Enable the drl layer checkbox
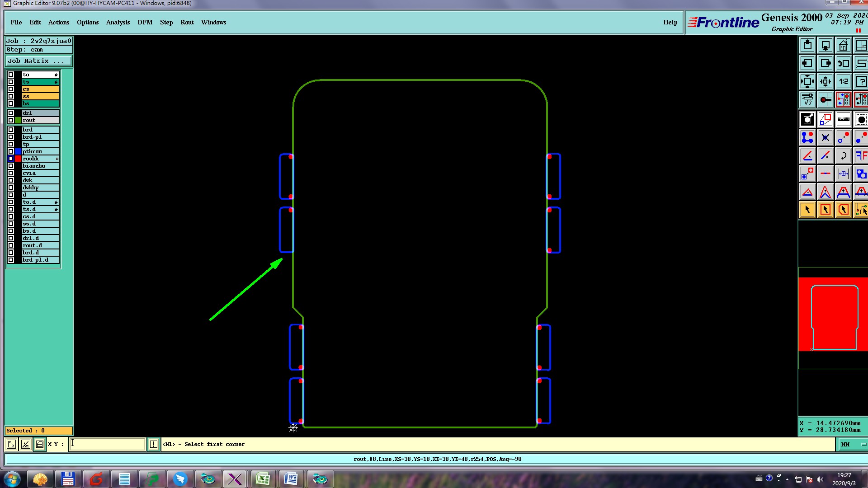Image resolution: width=868 pixels, height=488 pixels. pyautogui.click(x=11, y=113)
